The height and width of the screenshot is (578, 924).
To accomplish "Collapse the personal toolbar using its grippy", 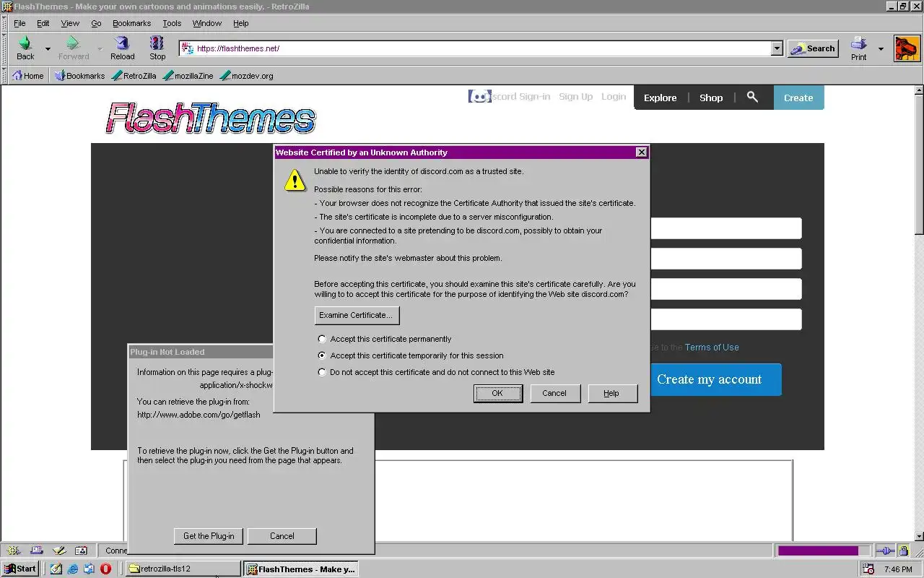I will click(x=4, y=75).
